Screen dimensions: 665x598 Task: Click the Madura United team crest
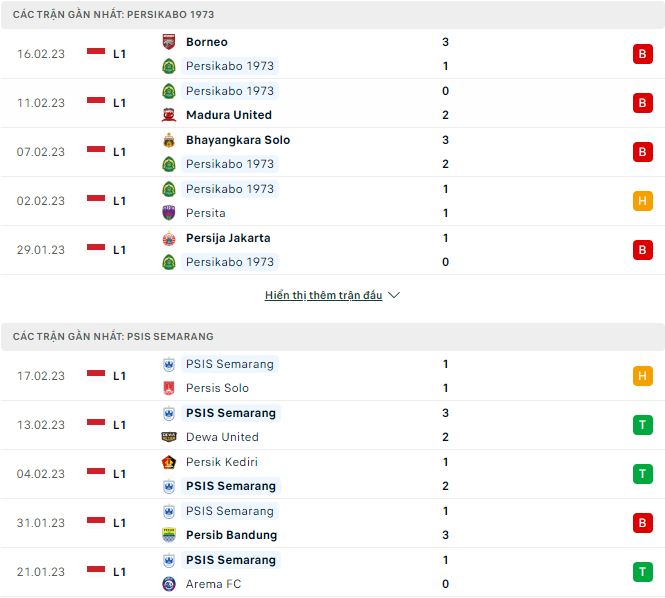pyautogui.click(x=169, y=115)
